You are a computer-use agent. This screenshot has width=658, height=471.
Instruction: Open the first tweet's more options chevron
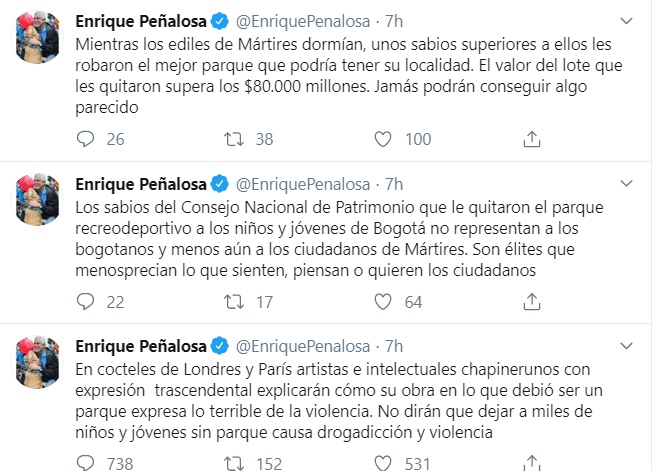click(x=626, y=21)
